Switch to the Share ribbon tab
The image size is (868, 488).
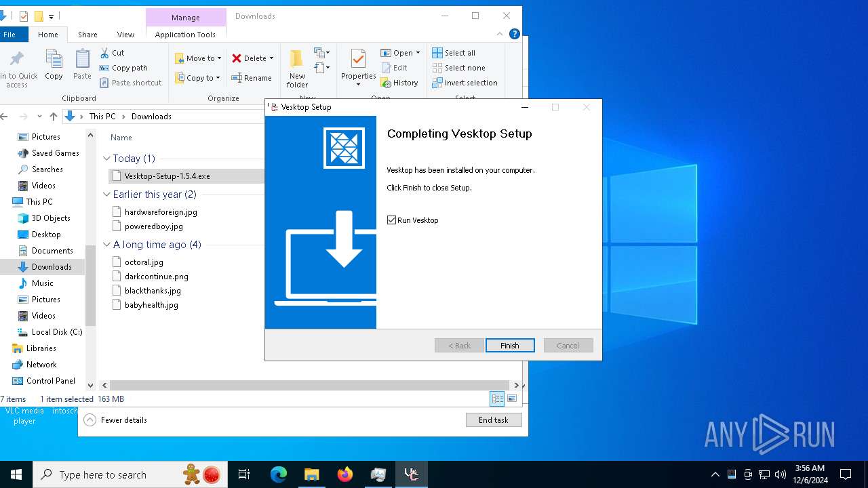pos(87,35)
